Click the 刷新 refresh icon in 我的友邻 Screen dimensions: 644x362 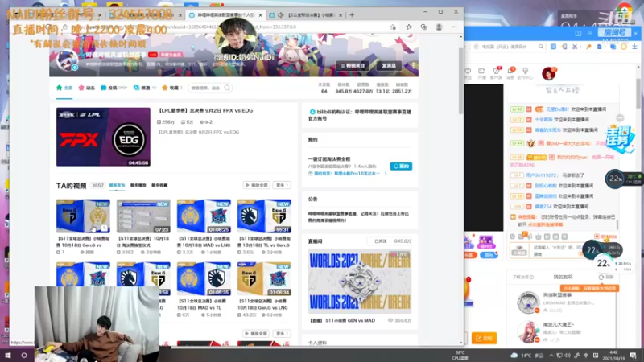[601, 277]
